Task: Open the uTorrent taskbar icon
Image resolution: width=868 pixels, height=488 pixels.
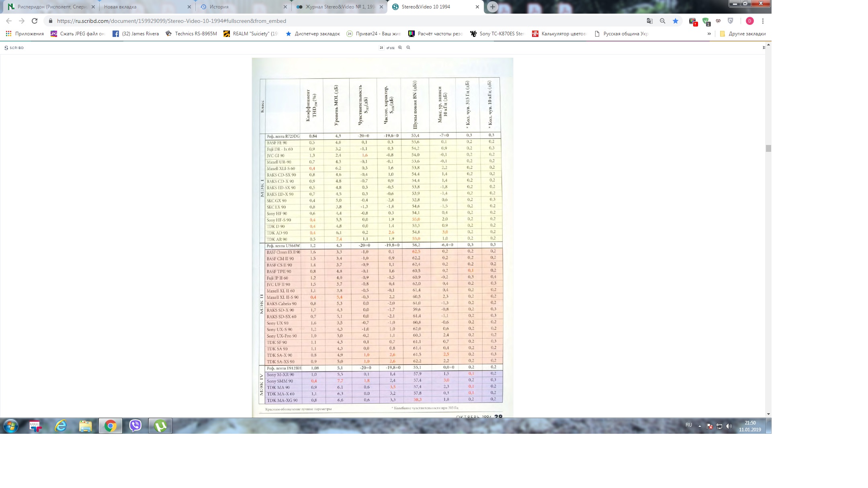Action: click(x=160, y=425)
